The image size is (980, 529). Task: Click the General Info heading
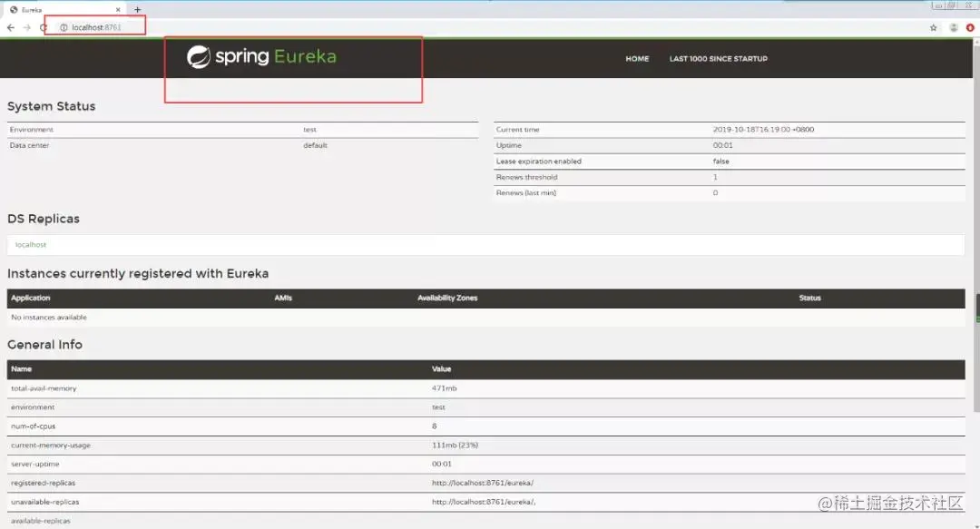point(44,345)
